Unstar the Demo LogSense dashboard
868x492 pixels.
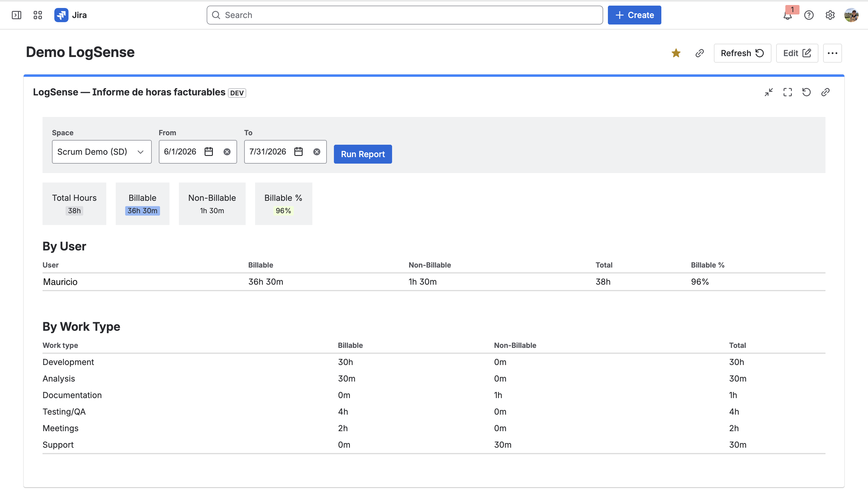click(x=676, y=53)
